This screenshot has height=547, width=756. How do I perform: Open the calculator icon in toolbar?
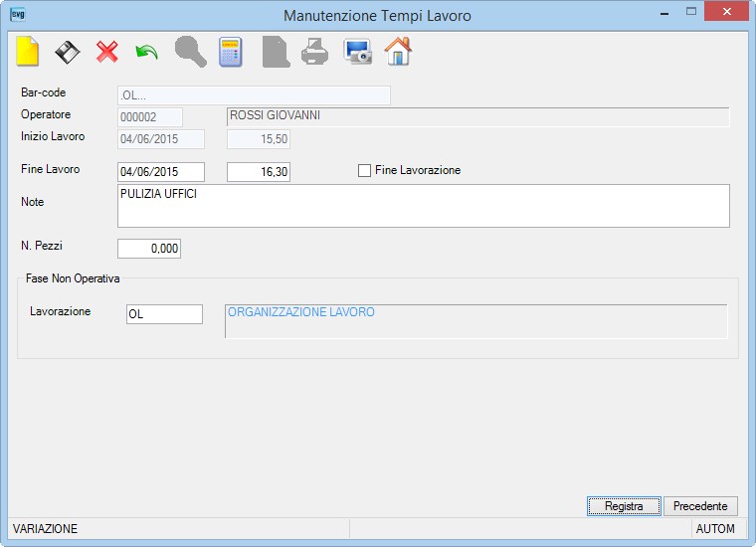231,52
